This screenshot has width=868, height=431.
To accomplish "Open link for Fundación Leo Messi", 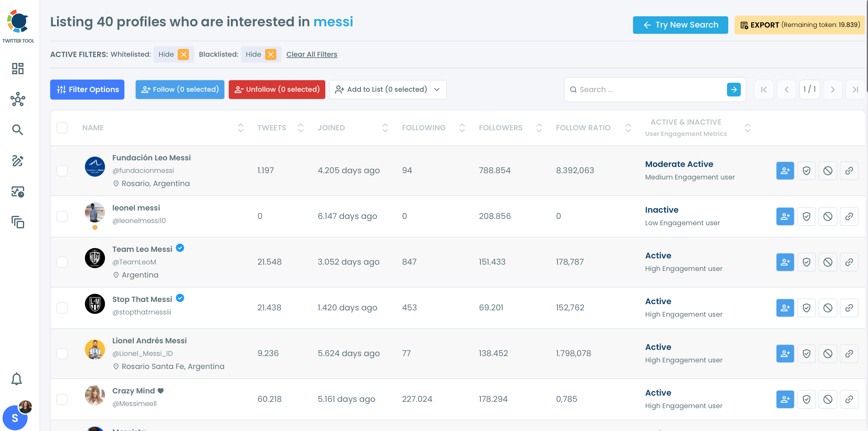I will 849,171.
